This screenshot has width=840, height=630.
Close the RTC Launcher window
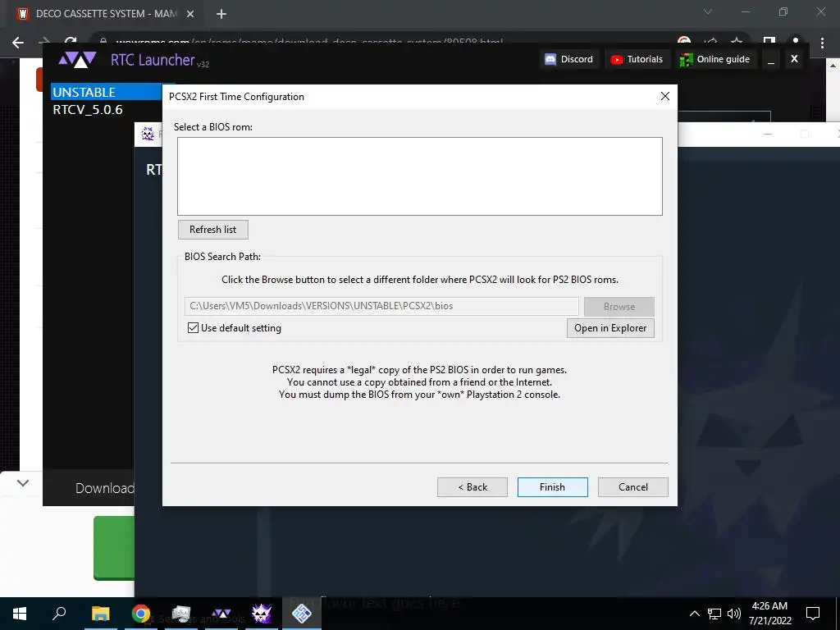click(x=794, y=59)
